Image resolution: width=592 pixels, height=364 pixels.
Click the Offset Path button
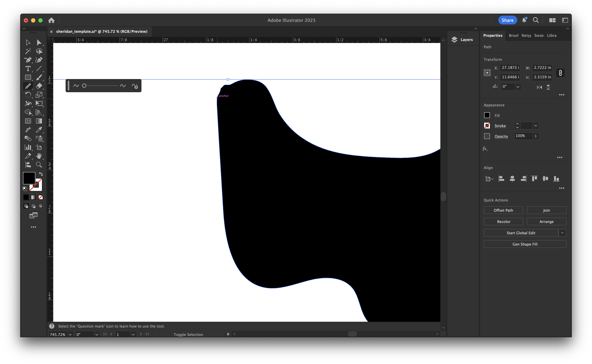click(x=503, y=210)
